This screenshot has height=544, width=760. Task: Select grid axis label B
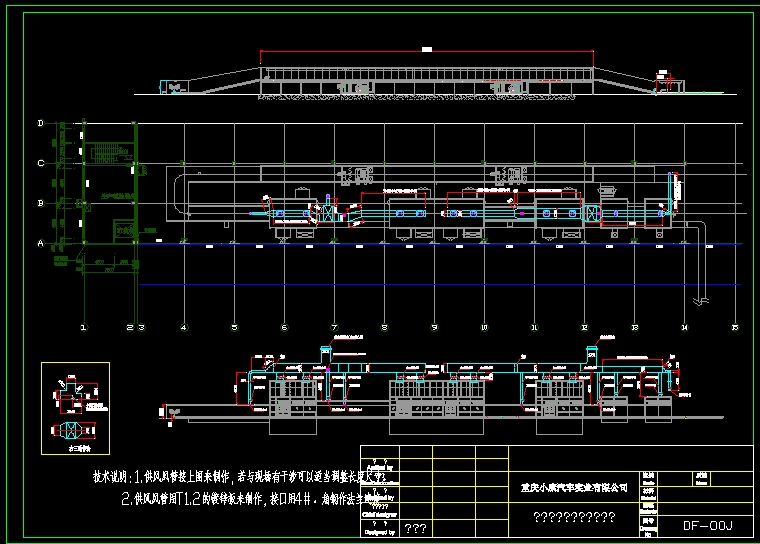tap(40, 203)
